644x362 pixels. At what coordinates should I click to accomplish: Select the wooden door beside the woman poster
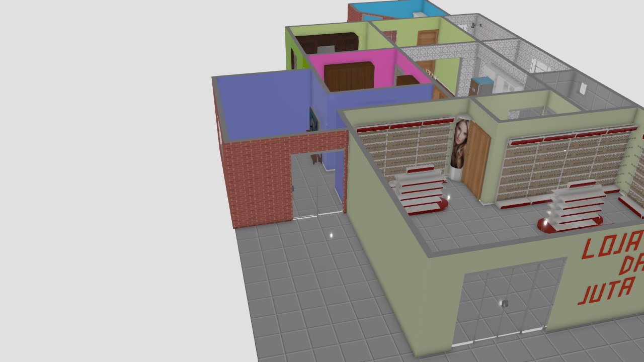click(x=476, y=159)
